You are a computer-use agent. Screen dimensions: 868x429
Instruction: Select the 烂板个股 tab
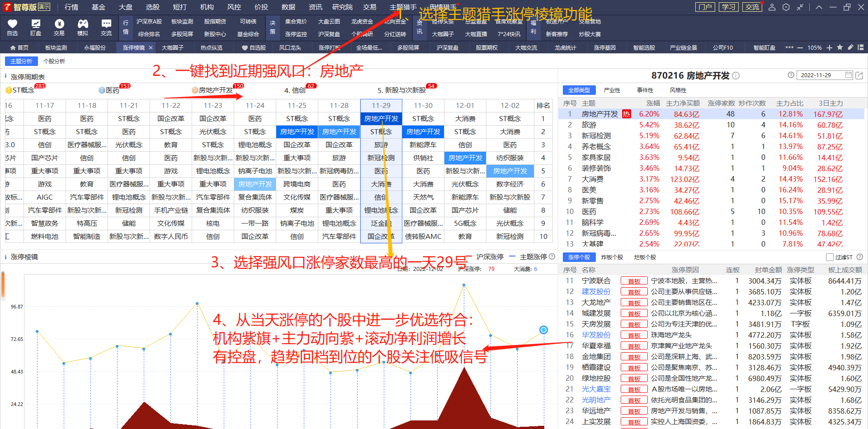coord(645,257)
